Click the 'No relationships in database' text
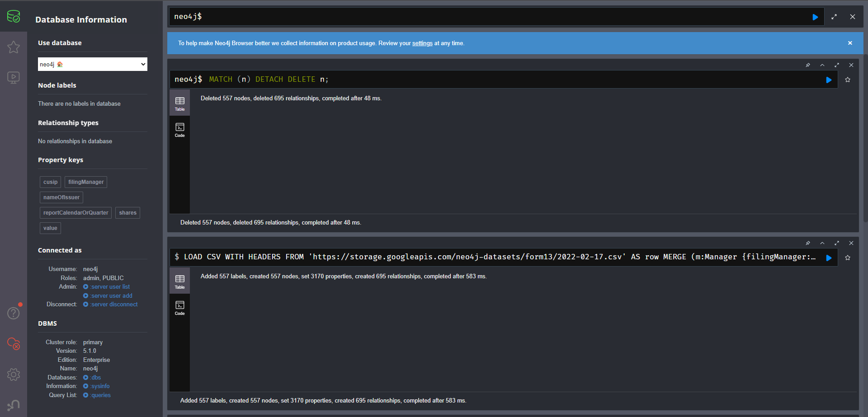The image size is (868, 417). click(75, 141)
